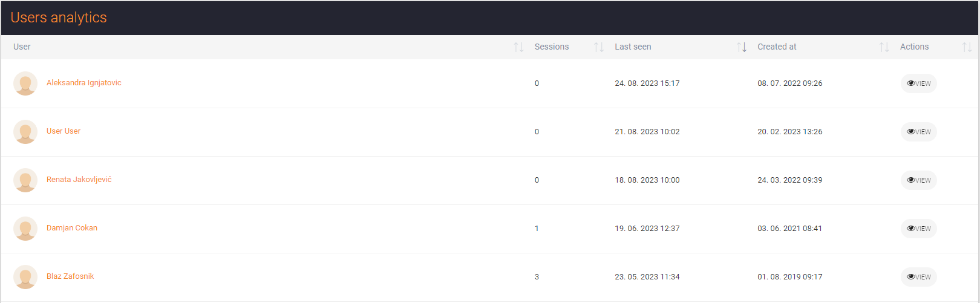The width and height of the screenshot is (980, 303).
Task: Sort by Created at using its arrow icon
Action: tap(884, 47)
